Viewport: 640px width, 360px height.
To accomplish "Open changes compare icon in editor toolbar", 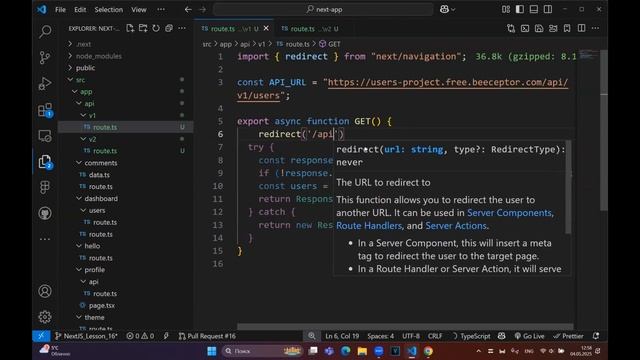I will tap(511, 28).
